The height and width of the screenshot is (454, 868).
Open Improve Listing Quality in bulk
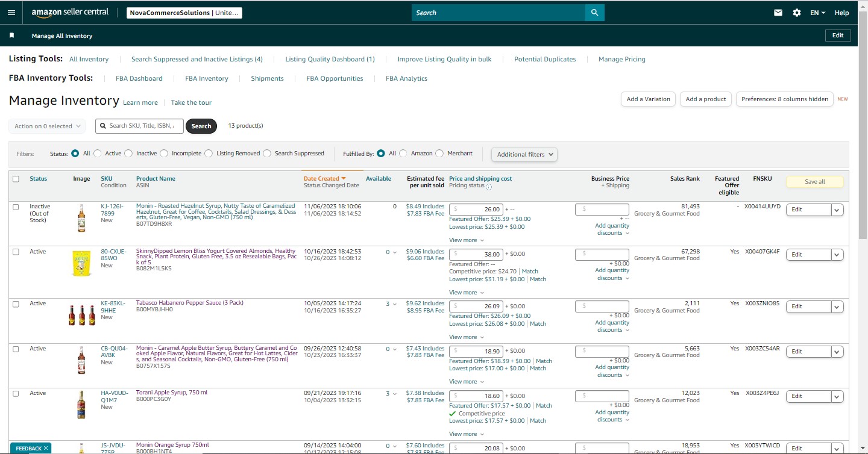pos(444,59)
